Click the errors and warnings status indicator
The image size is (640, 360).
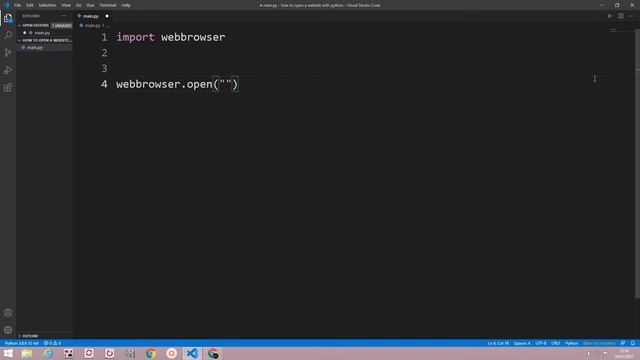point(52,343)
